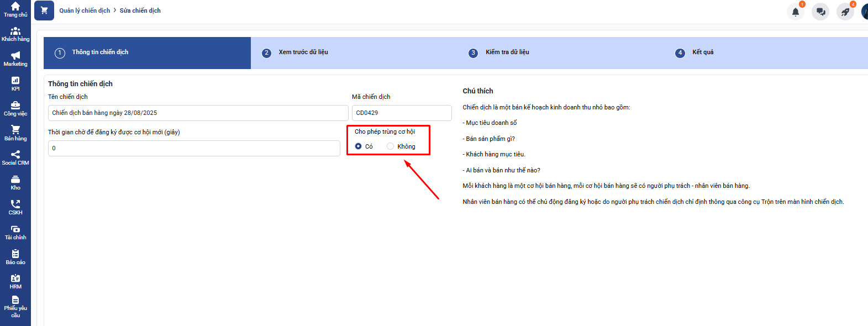
Task: Open the KPI module
Action: [15, 84]
